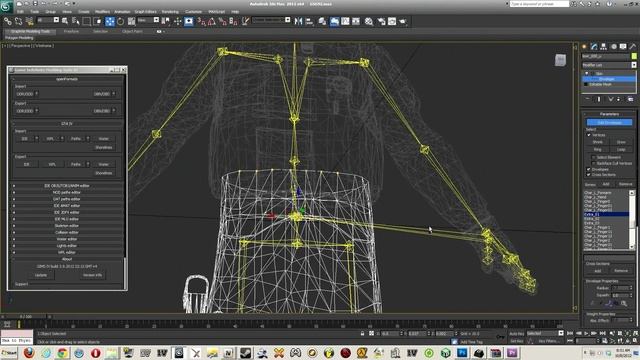Open the Customize menu

[x=193, y=12]
